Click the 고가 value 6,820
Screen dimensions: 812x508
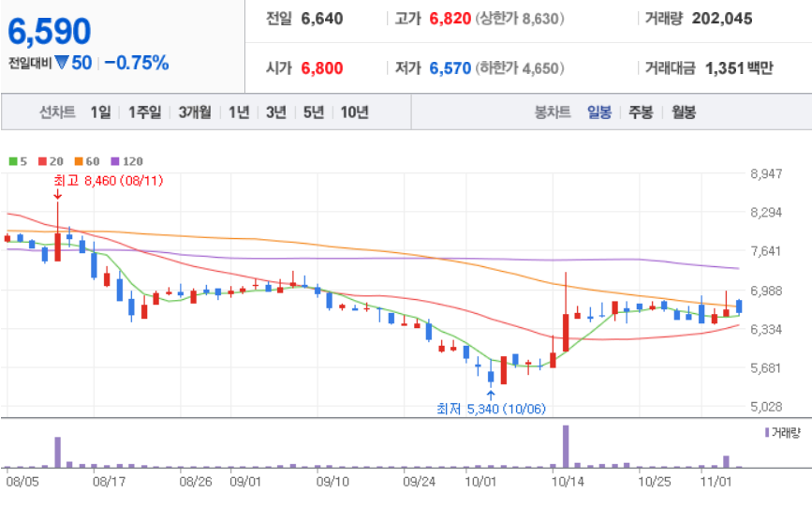pyautogui.click(x=450, y=19)
